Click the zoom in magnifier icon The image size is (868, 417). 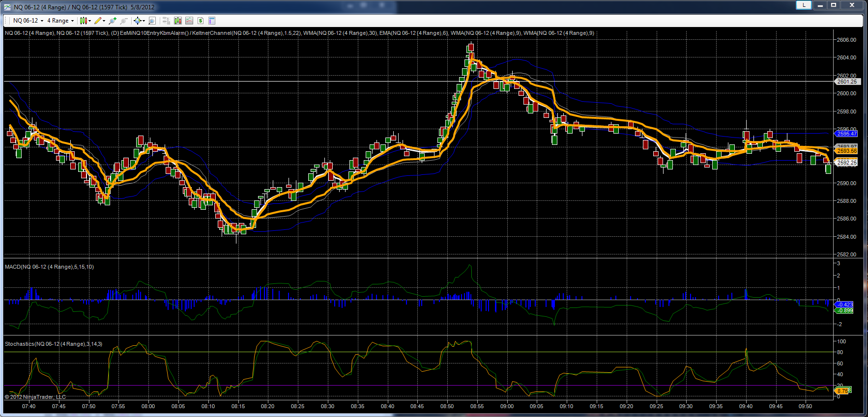coord(113,21)
